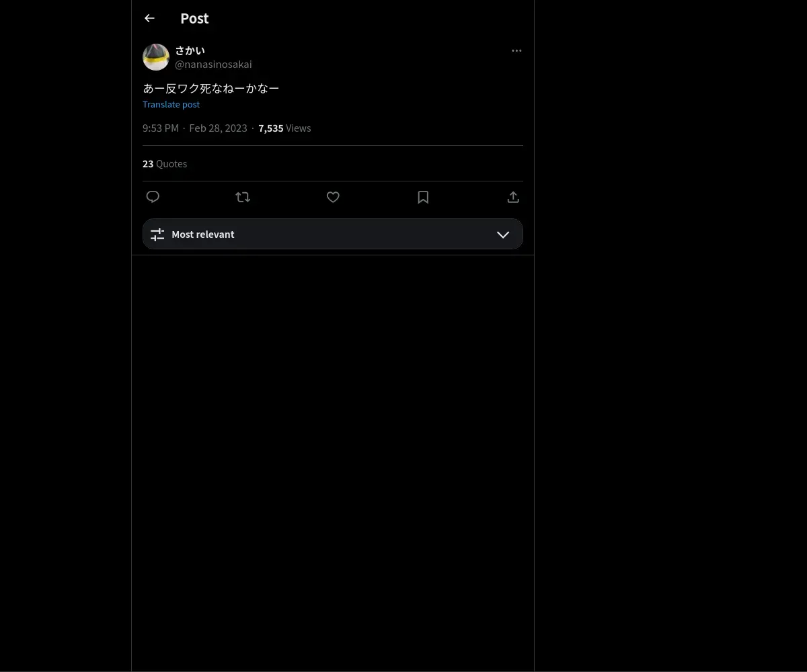The height and width of the screenshot is (672, 807).
Task: Visit the @nanasinosakai handle link
Action: point(213,65)
